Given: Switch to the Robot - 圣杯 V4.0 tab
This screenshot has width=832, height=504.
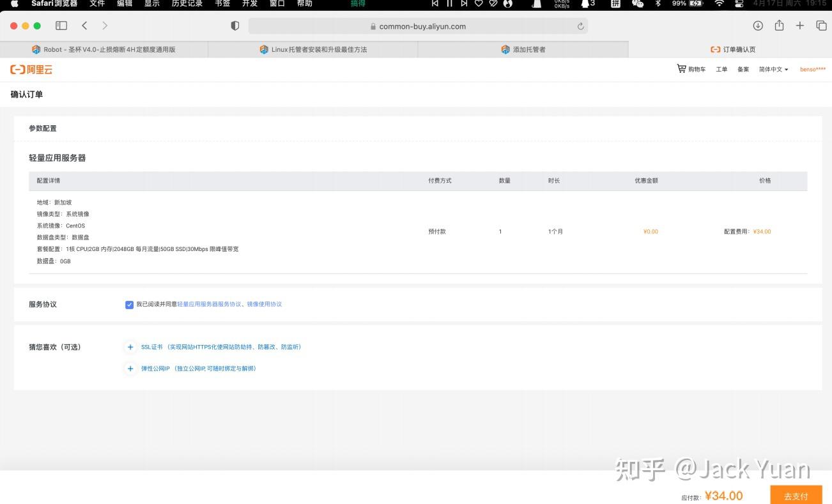Looking at the screenshot, I should (x=104, y=49).
